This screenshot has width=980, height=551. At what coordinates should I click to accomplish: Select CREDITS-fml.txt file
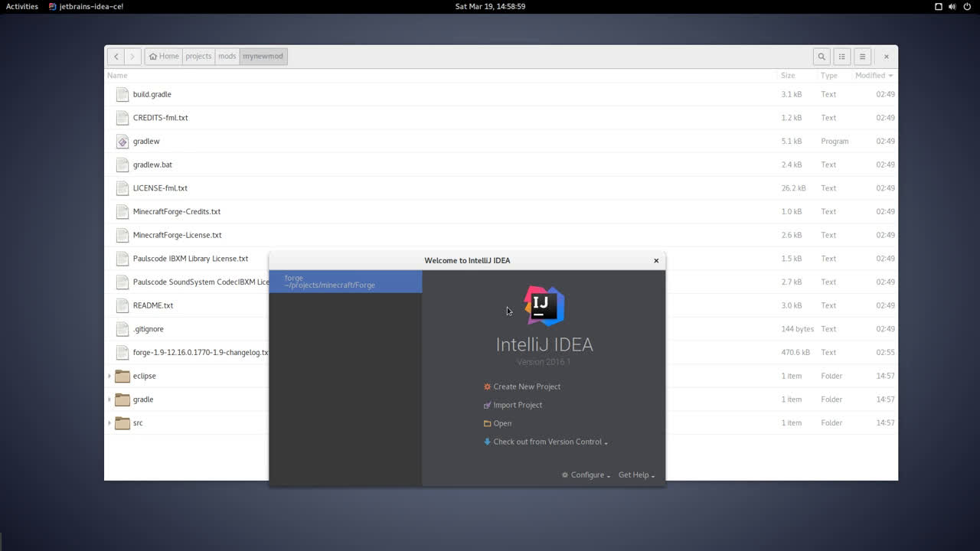(x=160, y=118)
